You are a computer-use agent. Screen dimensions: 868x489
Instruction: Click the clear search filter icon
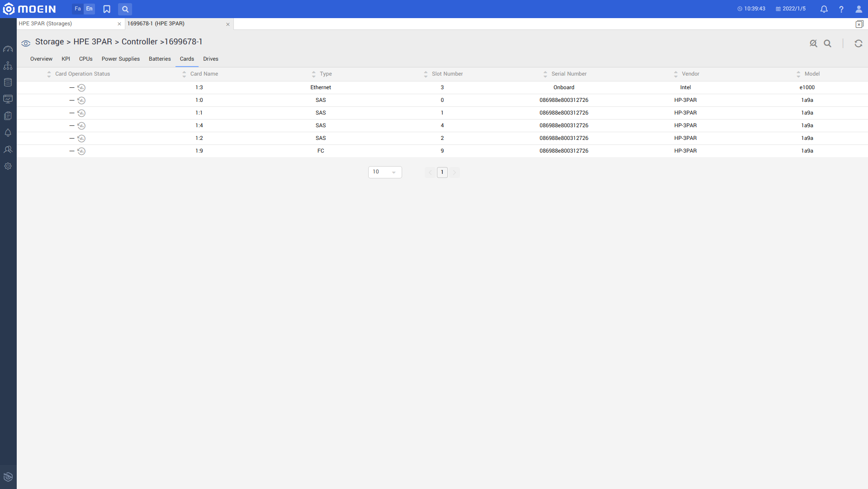pyautogui.click(x=813, y=43)
